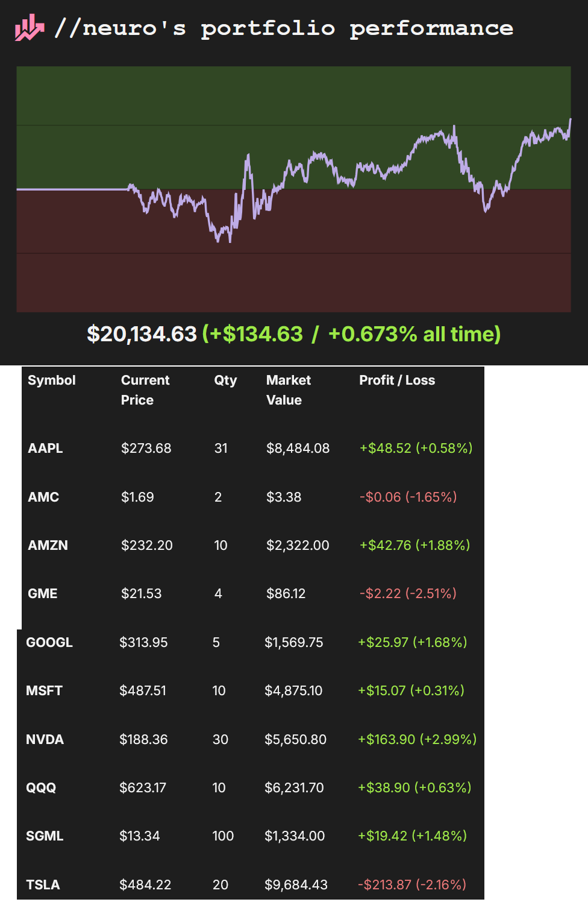Click AMC market value $3.38
The width and height of the screenshot is (588, 902).
(284, 497)
